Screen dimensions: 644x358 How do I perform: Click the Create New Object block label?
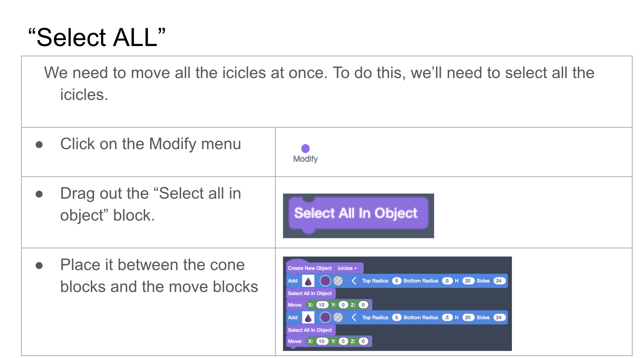click(x=310, y=268)
